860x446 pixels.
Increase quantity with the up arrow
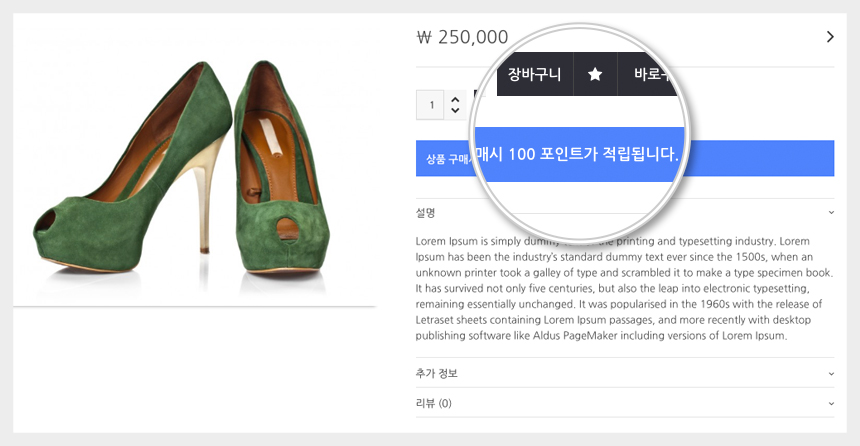[x=455, y=100]
